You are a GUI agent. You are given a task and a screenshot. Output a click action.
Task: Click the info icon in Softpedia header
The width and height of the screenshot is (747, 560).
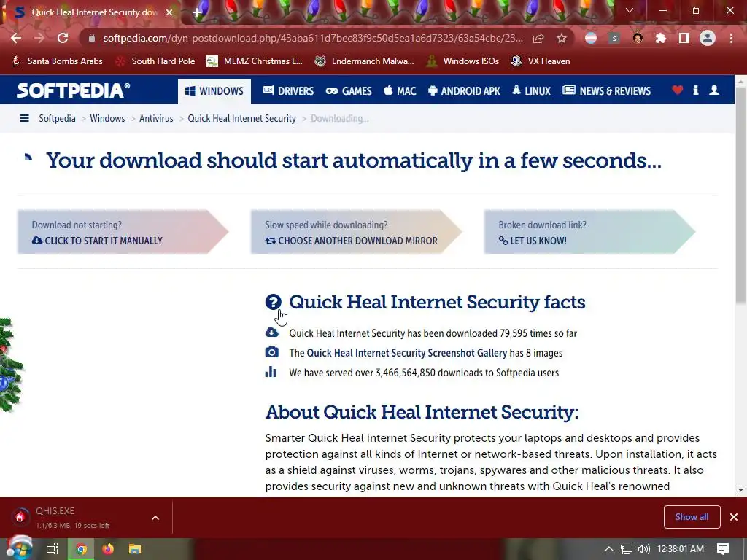695,90
